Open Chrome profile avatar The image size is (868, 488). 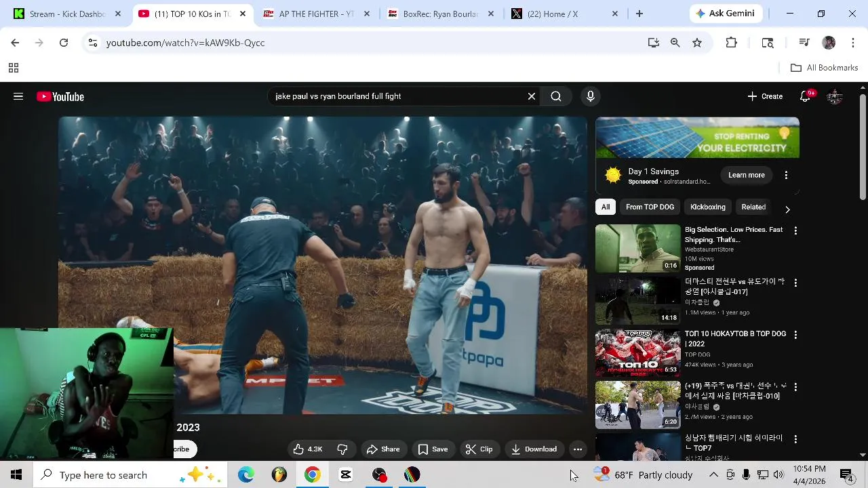[829, 43]
